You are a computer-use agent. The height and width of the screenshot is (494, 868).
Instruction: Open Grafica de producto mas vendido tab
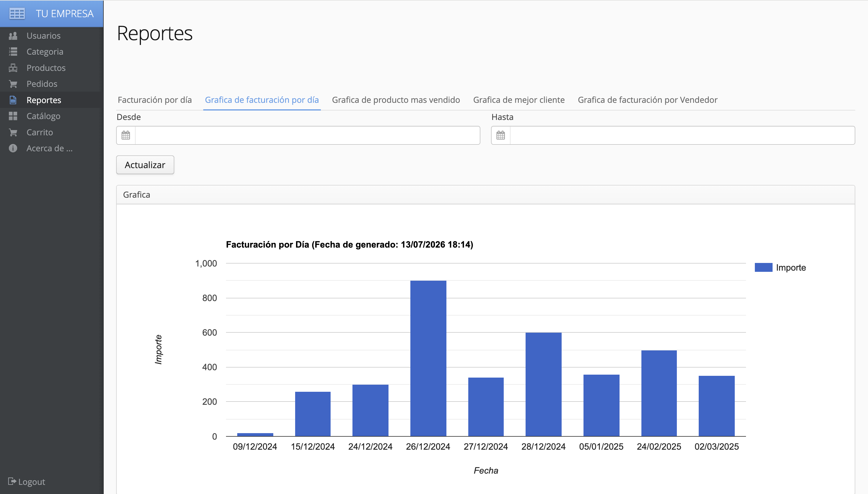[x=396, y=100]
